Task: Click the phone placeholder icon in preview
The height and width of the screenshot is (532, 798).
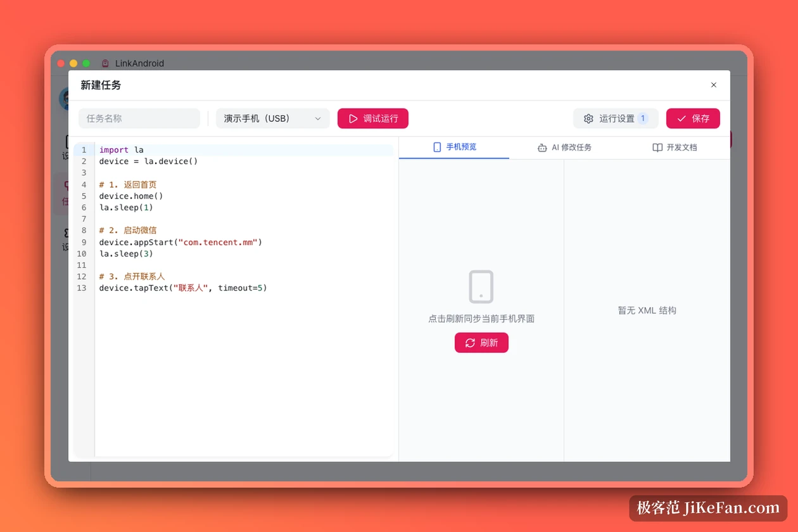Action: coord(481,287)
